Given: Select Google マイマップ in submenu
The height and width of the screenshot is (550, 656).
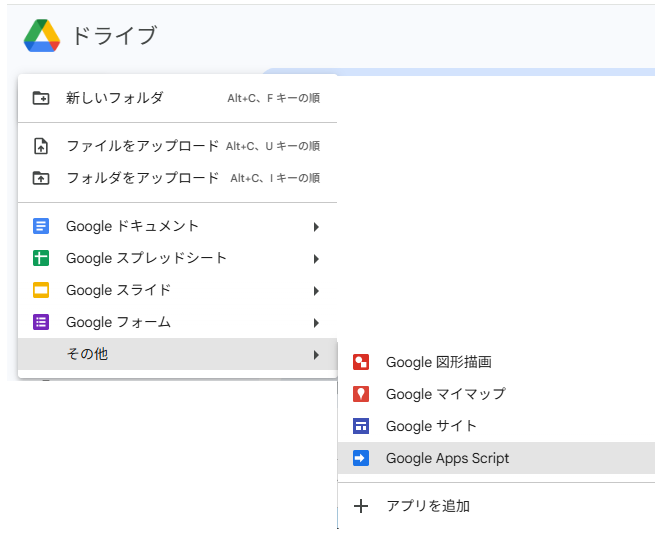Looking at the screenshot, I should (x=496, y=394).
